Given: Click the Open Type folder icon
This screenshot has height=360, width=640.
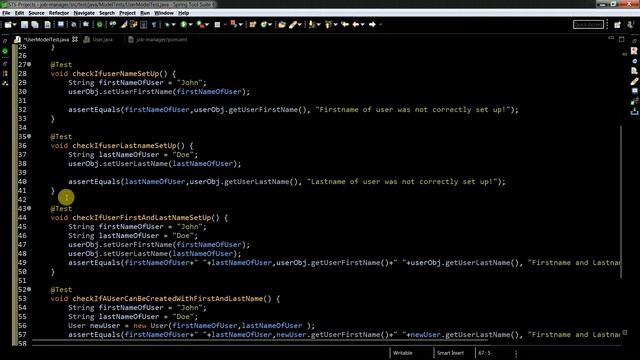Looking at the screenshot, I should [x=282, y=24].
